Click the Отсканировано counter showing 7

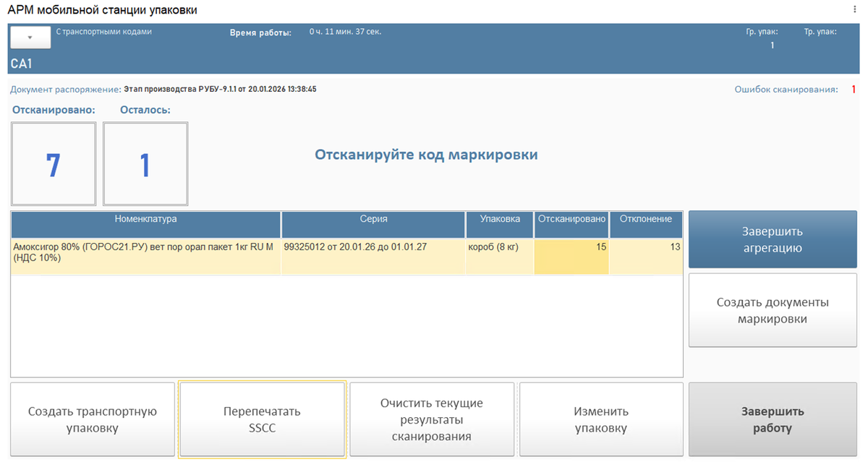(54, 163)
